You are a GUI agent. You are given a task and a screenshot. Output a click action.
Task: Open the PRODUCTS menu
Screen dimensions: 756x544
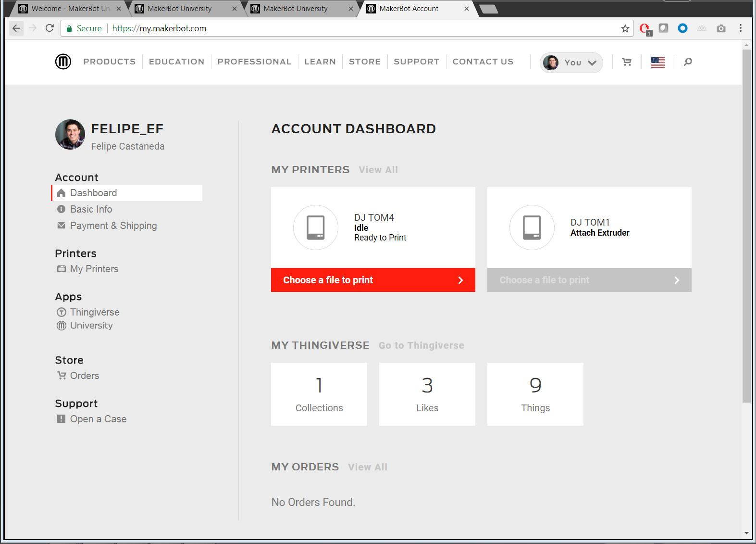tap(110, 62)
